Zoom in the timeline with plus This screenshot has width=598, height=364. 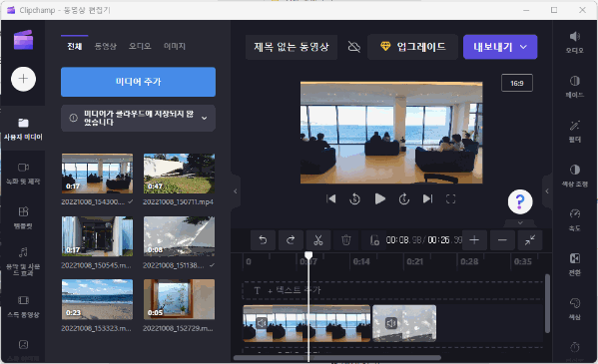(x=474, y=240)
